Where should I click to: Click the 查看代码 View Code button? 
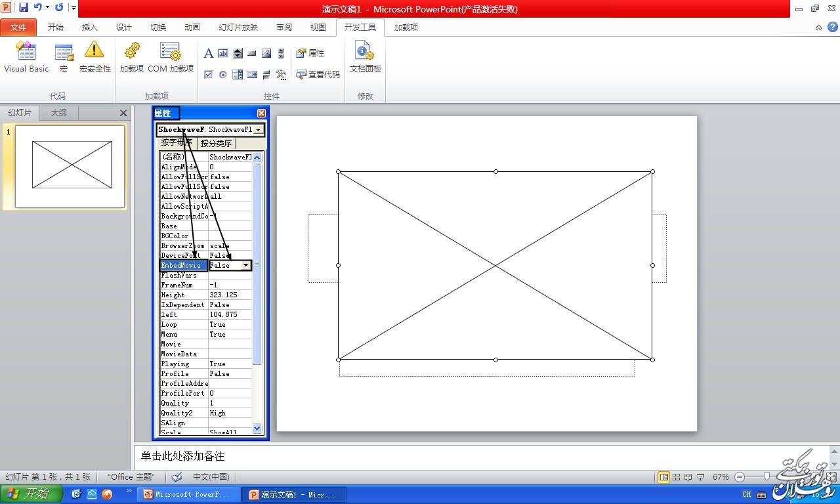tap(318, 75)
